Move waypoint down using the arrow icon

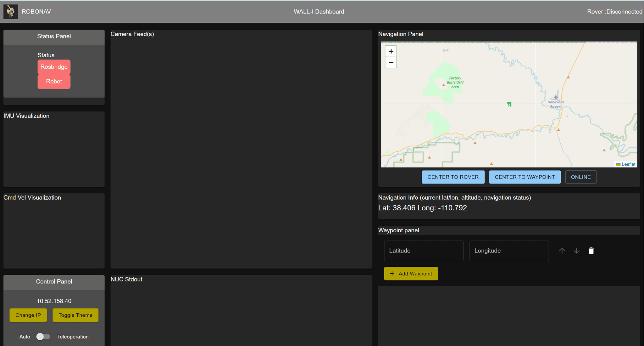coord(576,251)
